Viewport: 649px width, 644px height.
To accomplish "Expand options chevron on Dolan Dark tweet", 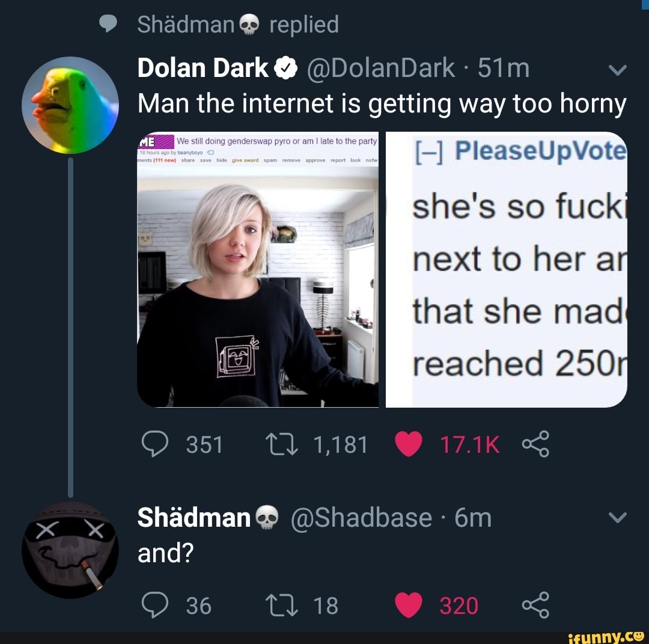I will [x=618, y=70].
